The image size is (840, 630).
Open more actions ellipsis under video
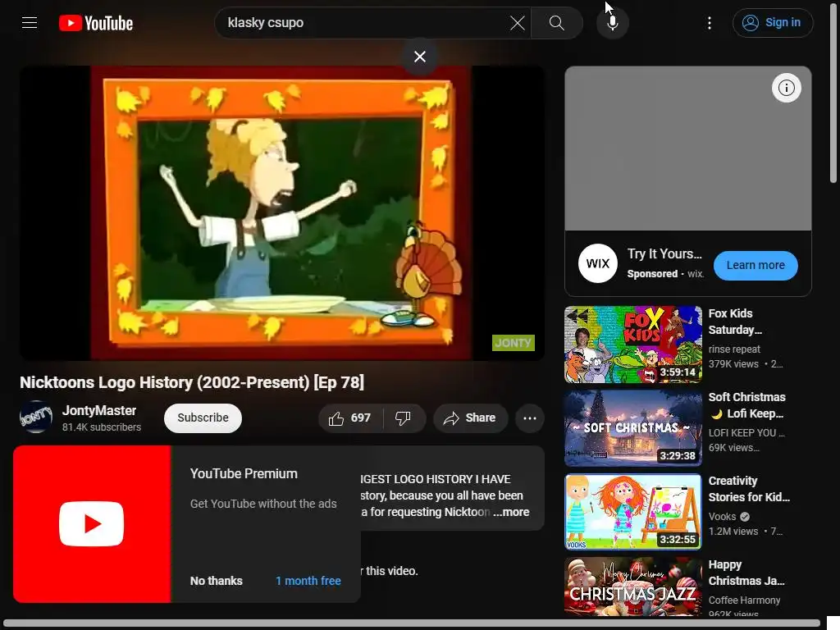click(529, 418)
